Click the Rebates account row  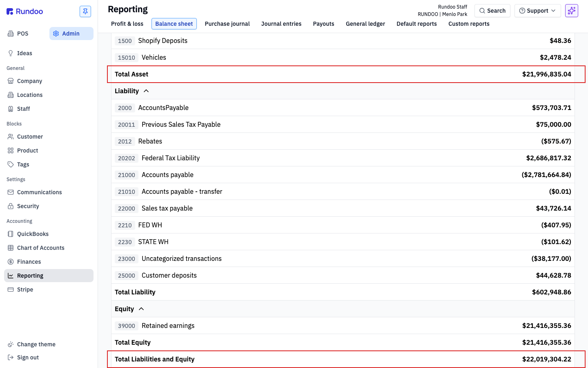[x=343, y=141]
